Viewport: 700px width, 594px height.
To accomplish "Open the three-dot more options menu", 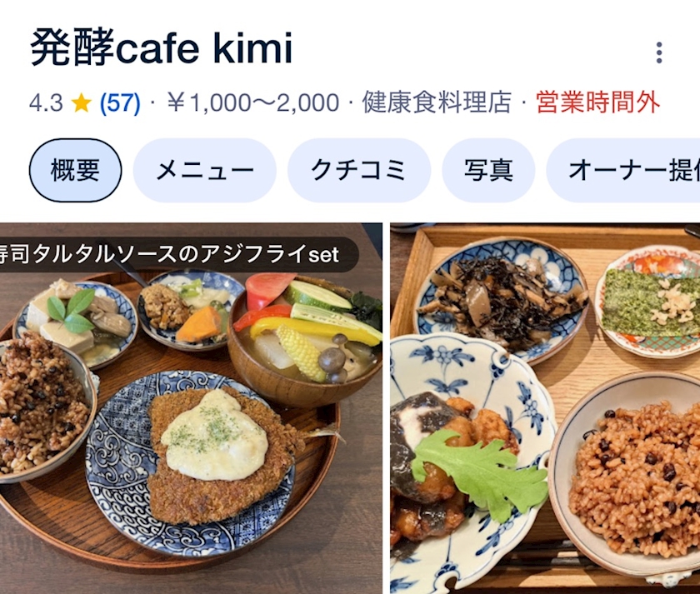I will pos(659,52).
